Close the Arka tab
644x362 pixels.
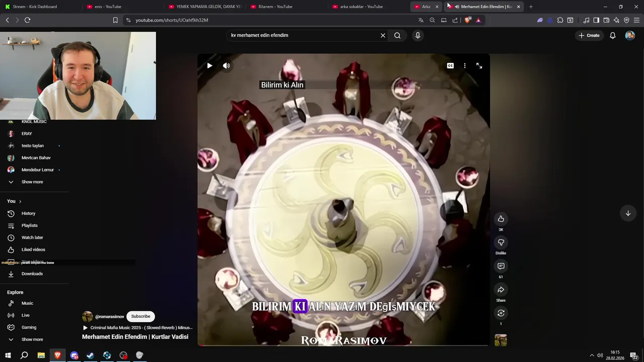coord(437,7)
